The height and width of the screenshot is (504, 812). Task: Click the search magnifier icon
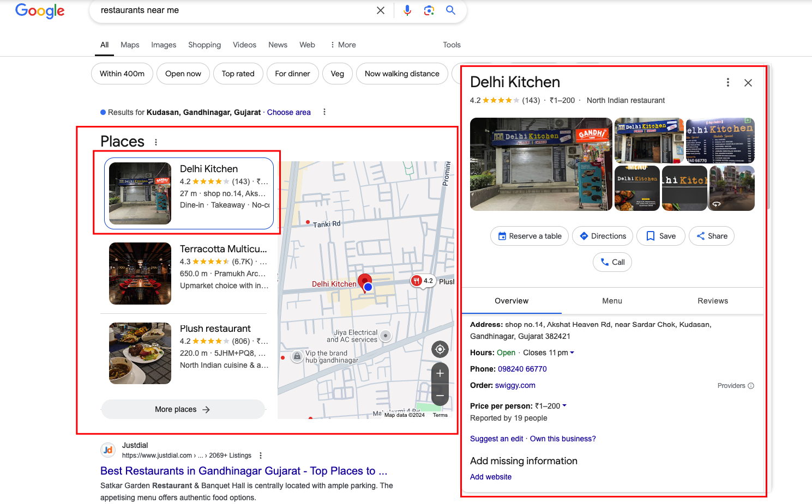(450, 10)
